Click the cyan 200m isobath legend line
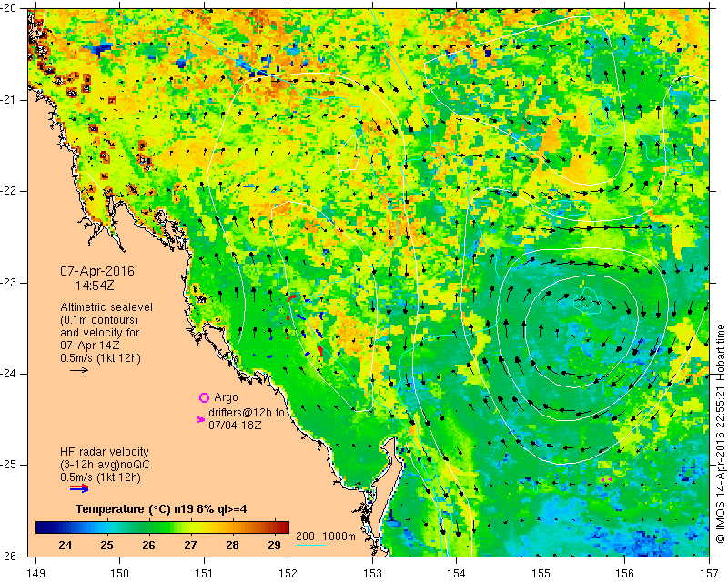 coord(310,545)
